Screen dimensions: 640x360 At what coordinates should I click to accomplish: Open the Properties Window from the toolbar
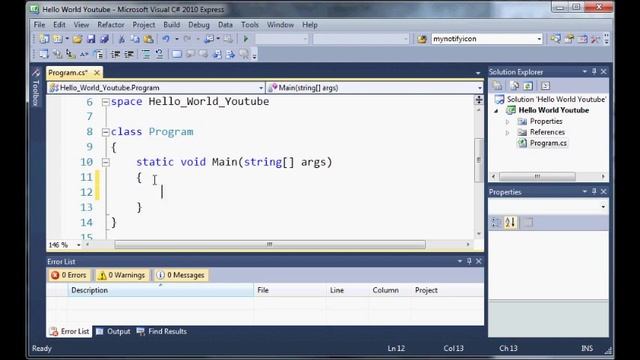(569, 39)
